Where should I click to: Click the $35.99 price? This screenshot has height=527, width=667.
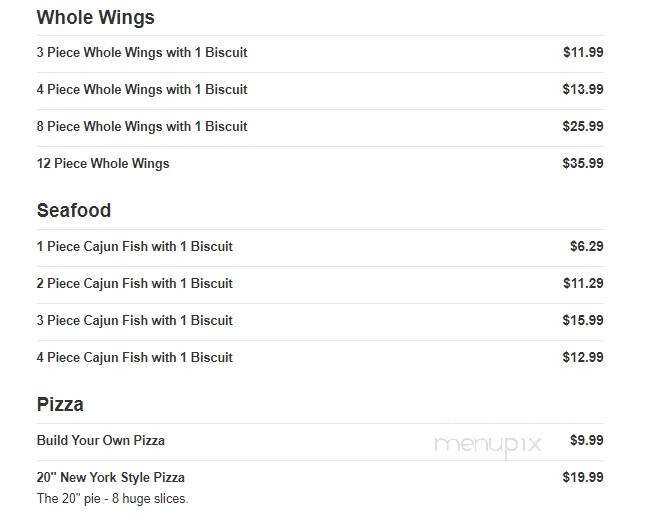[583, 163]
